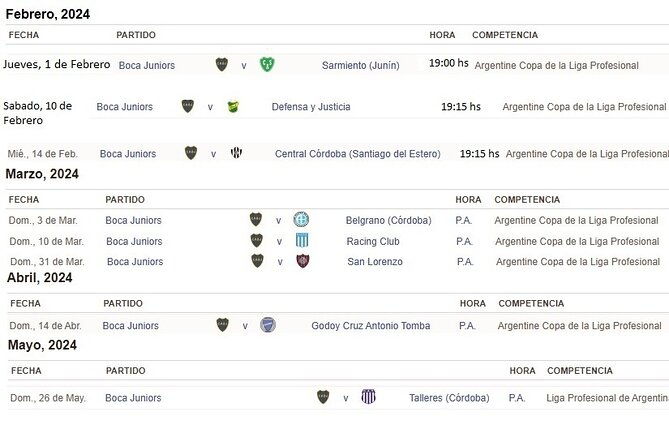The image size is (669, 446).
Task: Click Belgrano (Córdoba) round crest icon
Action: 301,220
